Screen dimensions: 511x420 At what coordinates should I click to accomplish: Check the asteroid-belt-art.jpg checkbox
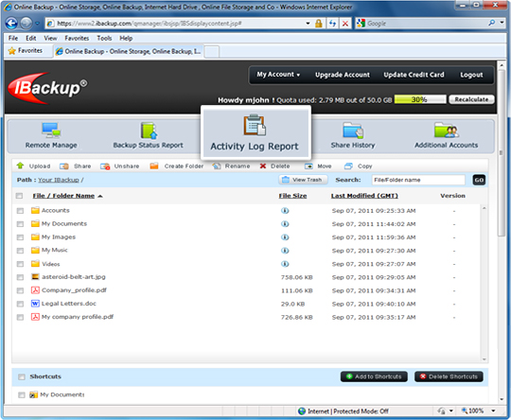(20, 277)
